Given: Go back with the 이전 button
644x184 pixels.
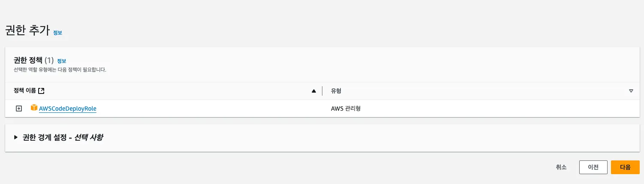Looking at the screenshot, I should (x=593, y=167).
